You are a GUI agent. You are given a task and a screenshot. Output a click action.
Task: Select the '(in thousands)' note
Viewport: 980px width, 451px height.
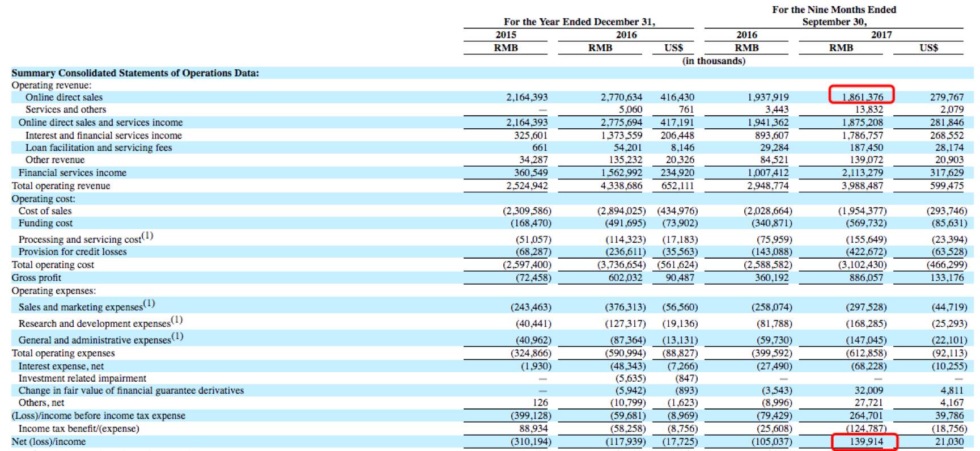(x=714, y=61)
